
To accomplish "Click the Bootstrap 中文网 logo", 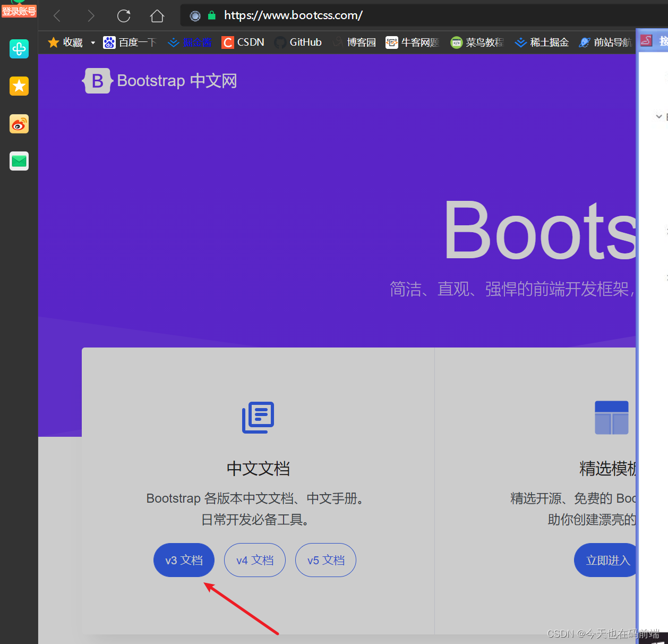I will pos(159,81).
